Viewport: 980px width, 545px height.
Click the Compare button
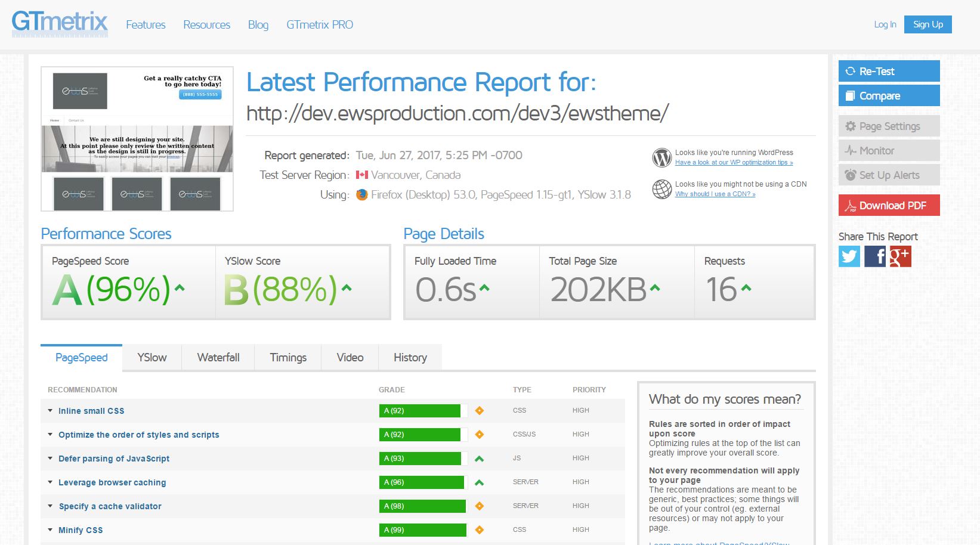click(x=889, y=95)
